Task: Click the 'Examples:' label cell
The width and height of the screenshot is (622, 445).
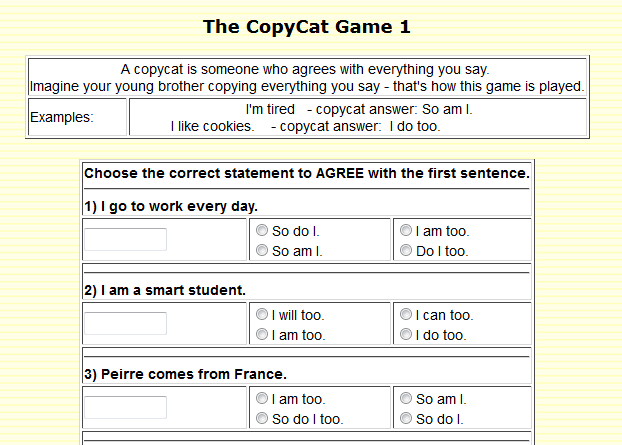Action: (77, 117)
